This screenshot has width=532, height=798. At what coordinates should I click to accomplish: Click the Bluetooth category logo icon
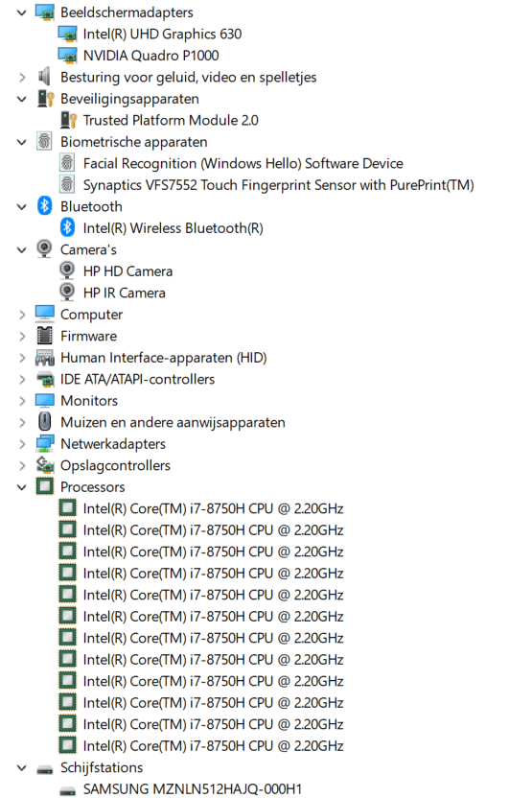click(x=44, y=205)
